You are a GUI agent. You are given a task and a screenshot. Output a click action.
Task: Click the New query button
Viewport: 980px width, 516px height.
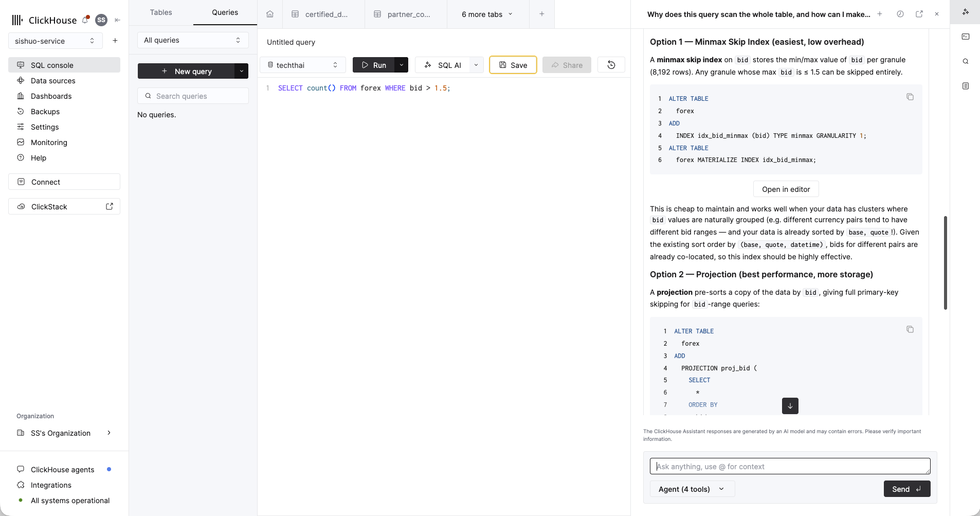(x=186, y=71)
